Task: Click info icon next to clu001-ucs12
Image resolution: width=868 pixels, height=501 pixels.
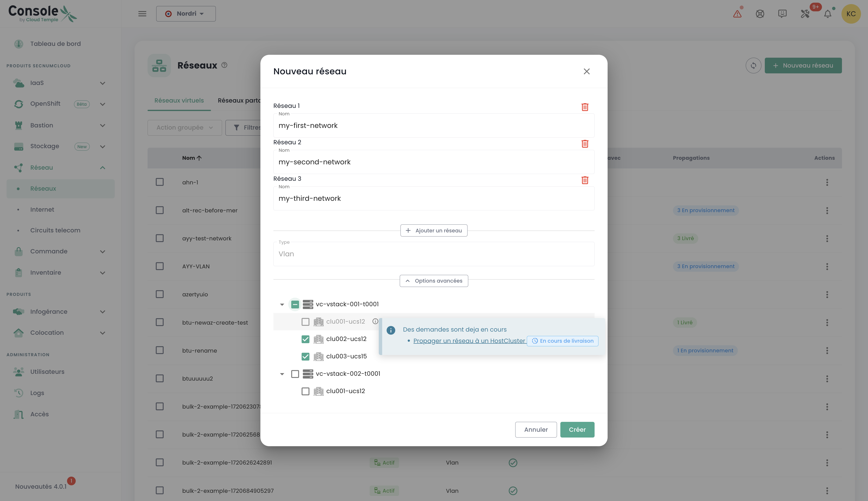Action: pyautogui.click(x=375, y=321)
